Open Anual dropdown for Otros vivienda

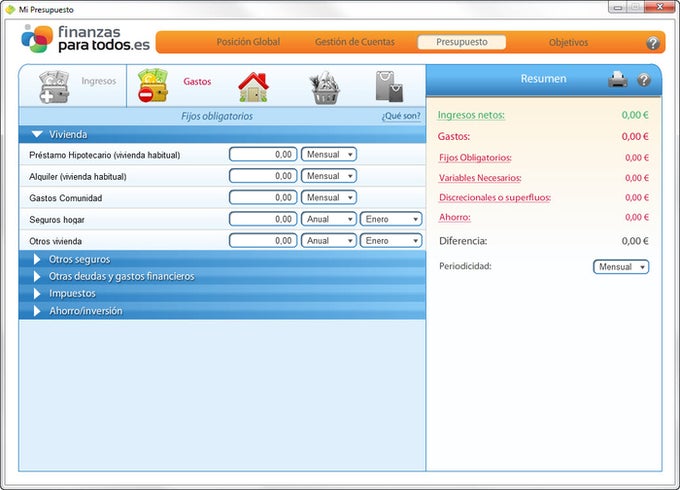329,241
